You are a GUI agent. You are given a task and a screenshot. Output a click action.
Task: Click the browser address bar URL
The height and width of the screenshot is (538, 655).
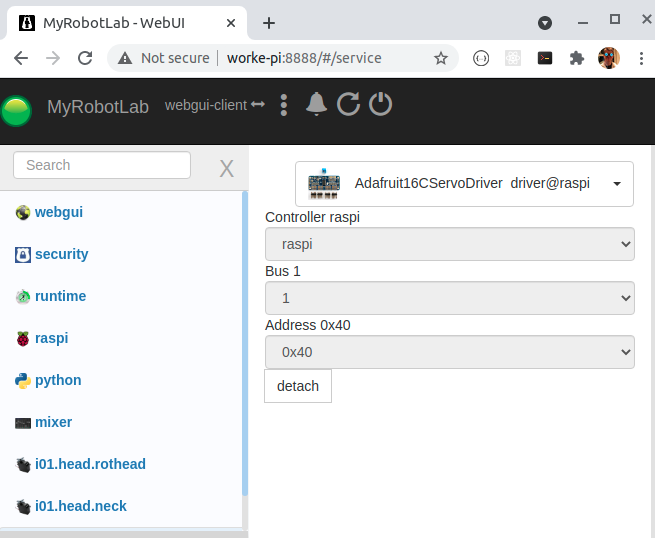click(x=304, y=58)
